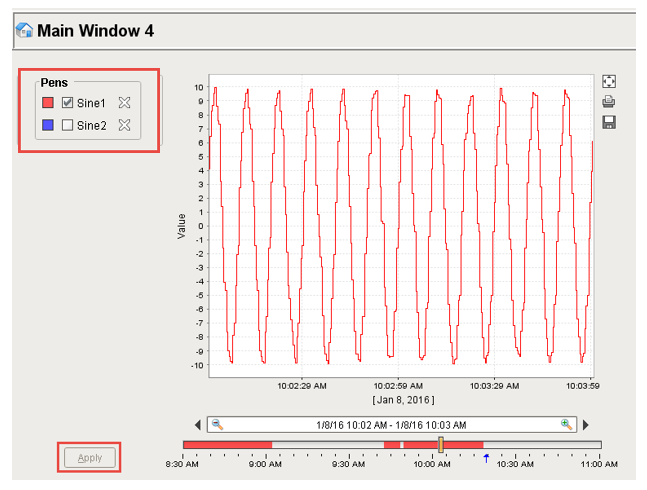647x490 pixels.
Task: Remove the Sine1 pen with X icon
Action: pos(124,102)
